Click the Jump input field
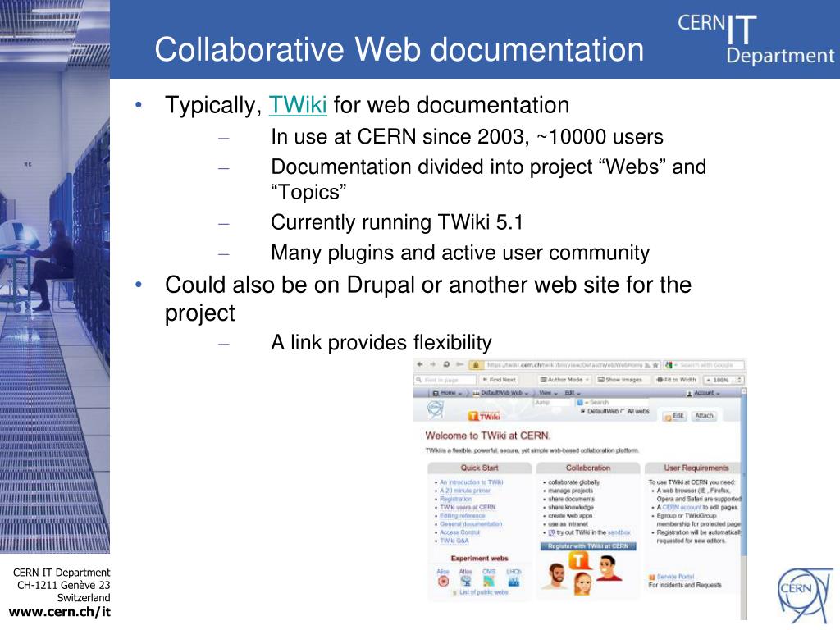 551,402
